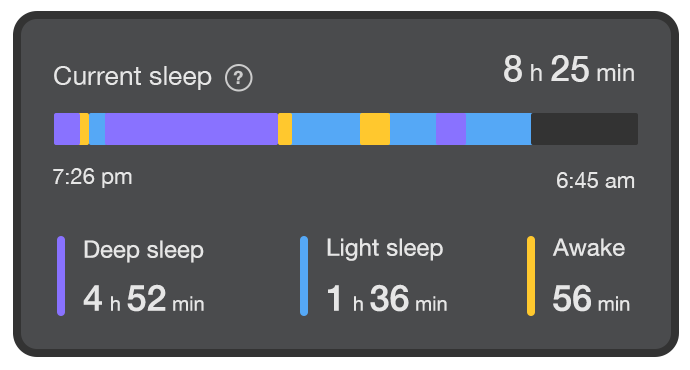Click the 6:45 am end time label
This screenshot has width=690, height=370.
tap(595, 180)
